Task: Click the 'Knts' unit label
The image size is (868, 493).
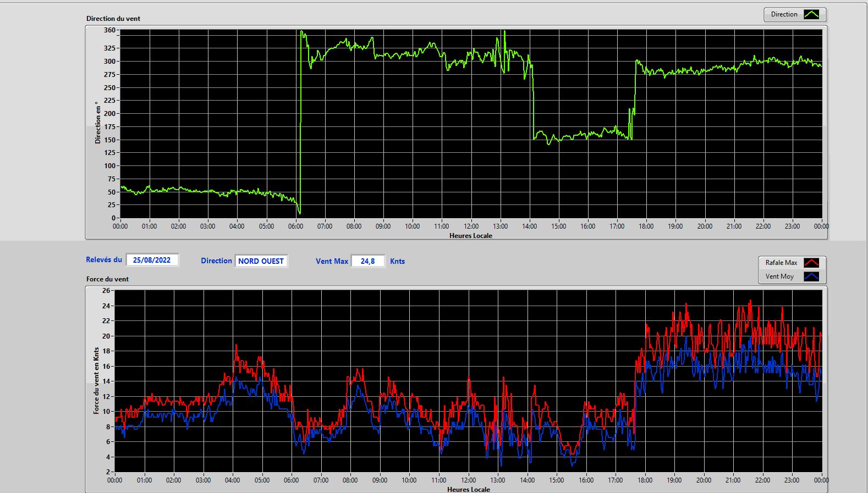Action: point(397,261)
